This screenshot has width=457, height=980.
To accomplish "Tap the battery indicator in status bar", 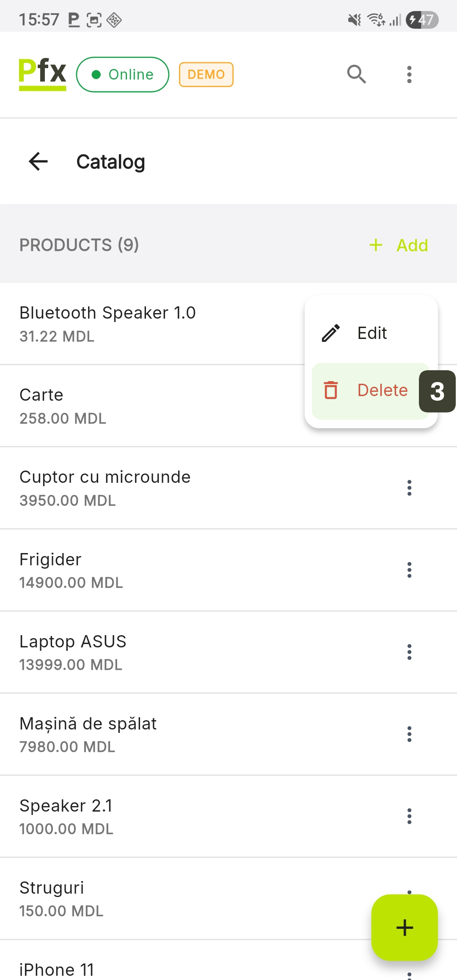I will coord(422,20).
